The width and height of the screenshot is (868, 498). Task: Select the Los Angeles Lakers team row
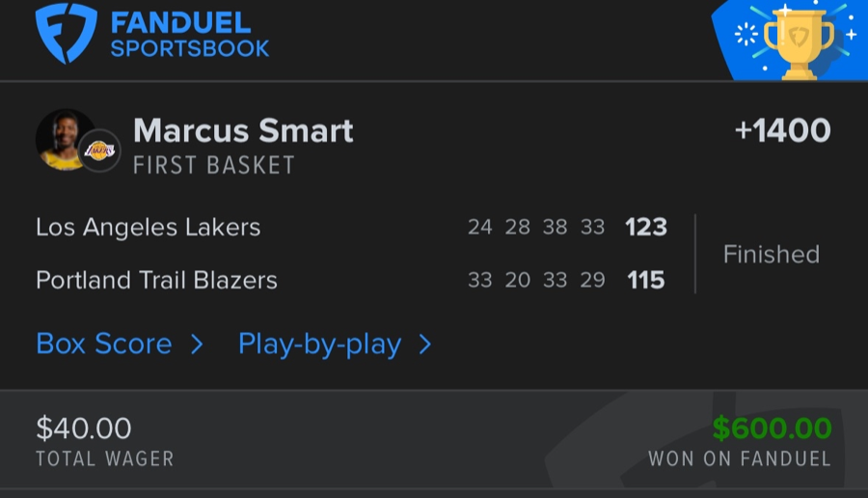pos(148,228)
